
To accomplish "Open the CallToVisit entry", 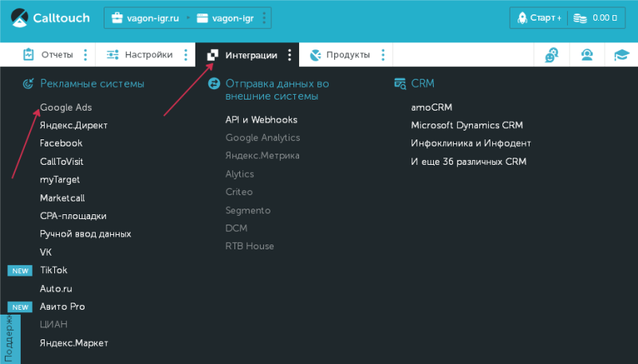I will click(x=61, y=161).
